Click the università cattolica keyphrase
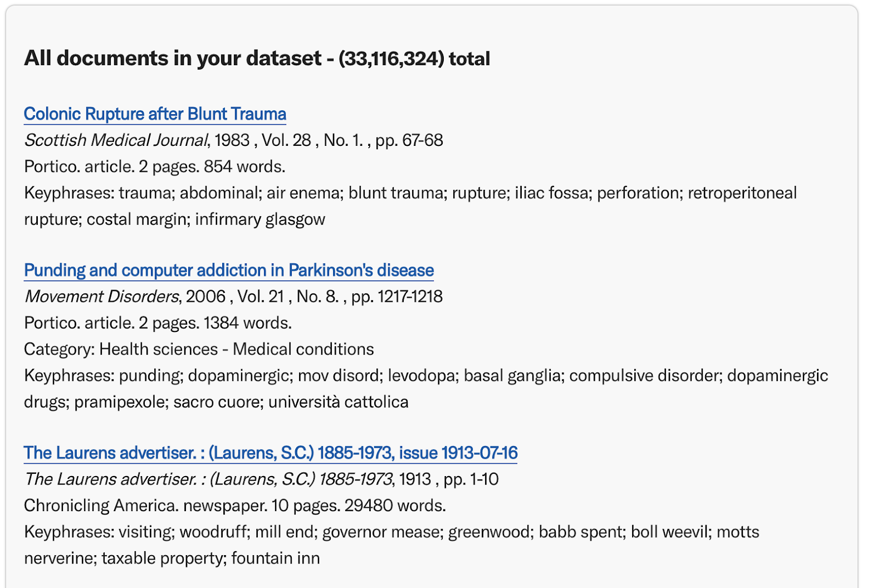The height and width of the screenshot is (588, 891). click(339, 402)
